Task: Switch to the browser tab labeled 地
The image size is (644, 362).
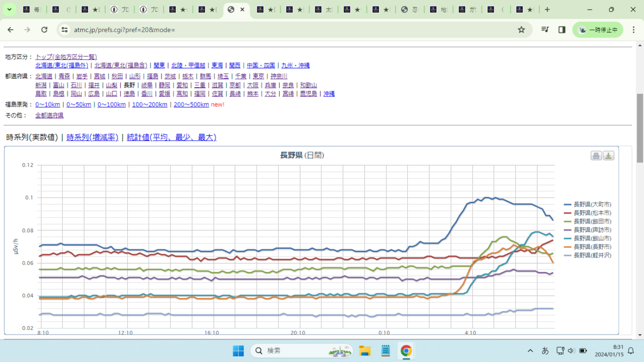Action: (x=438, y=10)
